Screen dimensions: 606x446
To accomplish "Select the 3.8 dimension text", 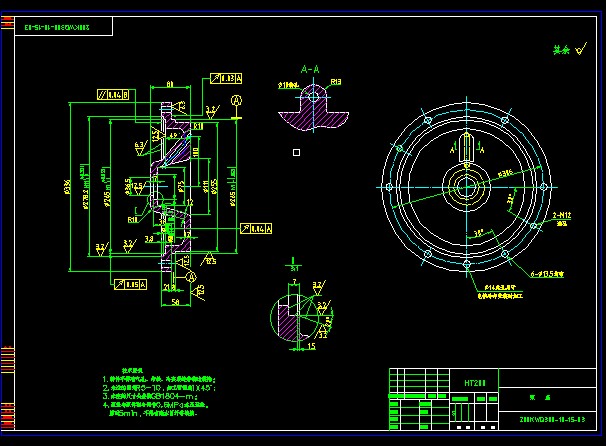I will tap(149, 239).
